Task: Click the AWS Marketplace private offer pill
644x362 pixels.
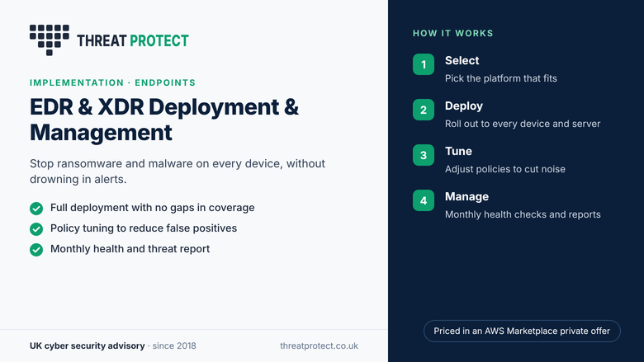Action: 522,331
